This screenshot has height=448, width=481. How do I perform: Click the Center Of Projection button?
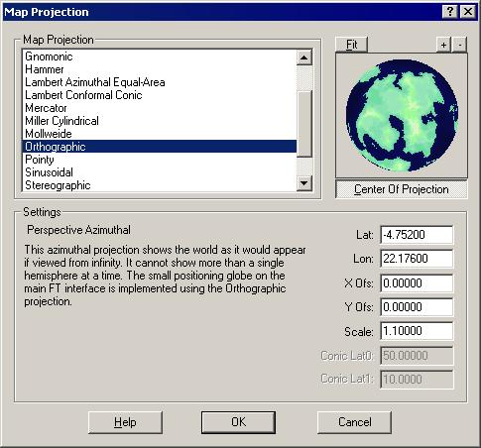tap(402, 189)
